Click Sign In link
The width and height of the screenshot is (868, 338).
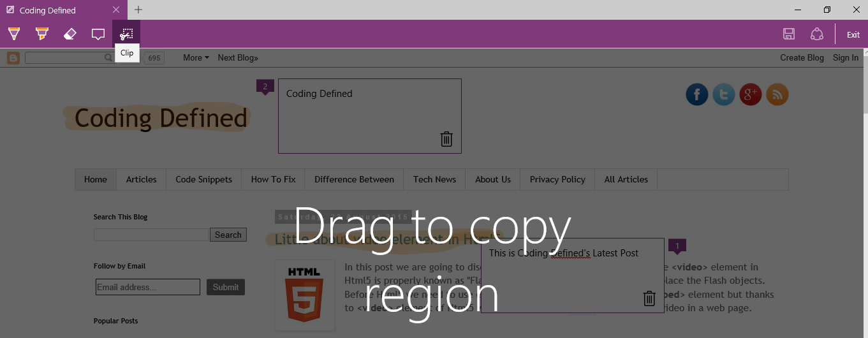846,57
